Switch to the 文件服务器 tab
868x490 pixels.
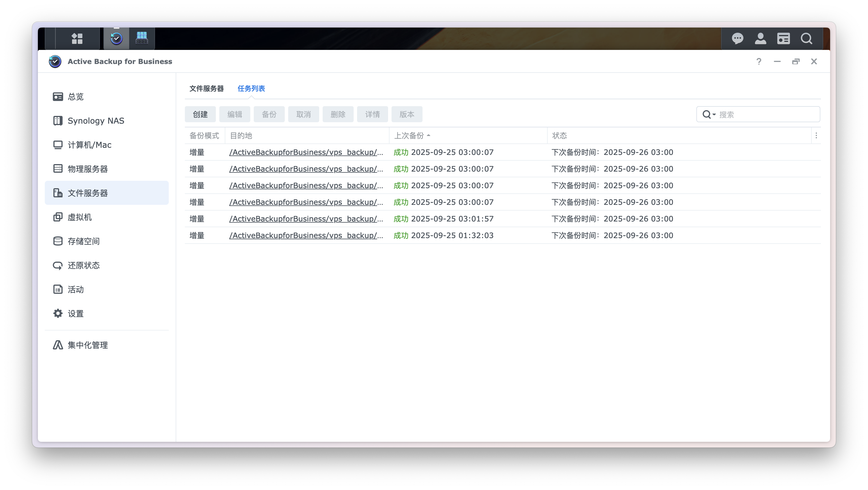206,88
